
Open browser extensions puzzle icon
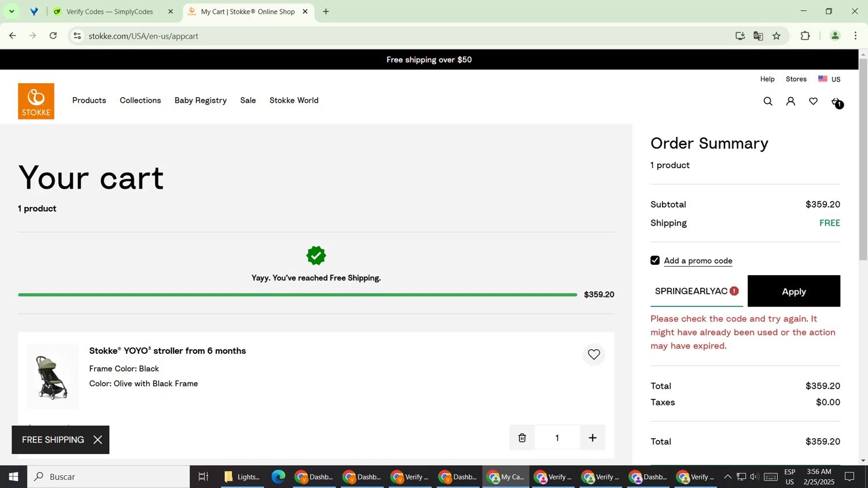point(805,36)
